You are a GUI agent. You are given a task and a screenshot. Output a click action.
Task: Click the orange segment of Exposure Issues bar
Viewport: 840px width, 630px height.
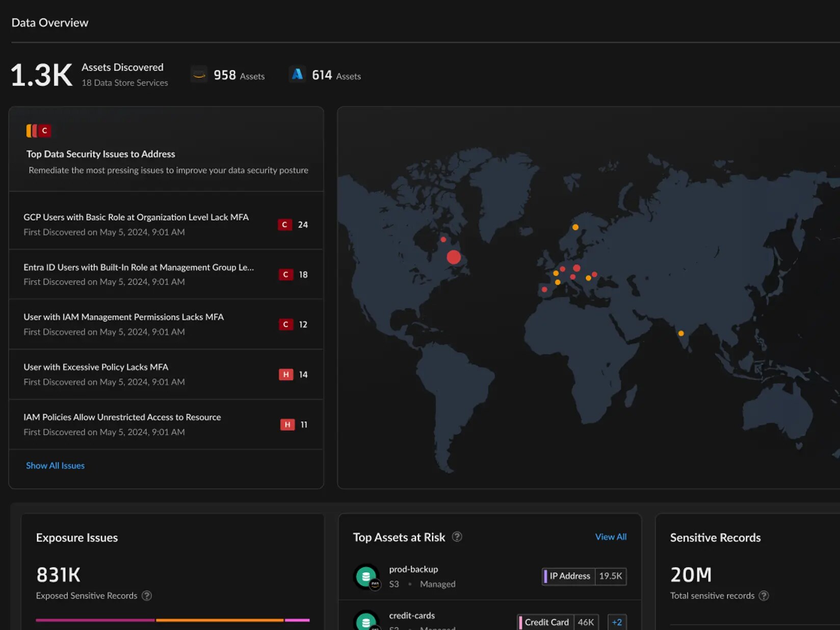pos(219,620)
